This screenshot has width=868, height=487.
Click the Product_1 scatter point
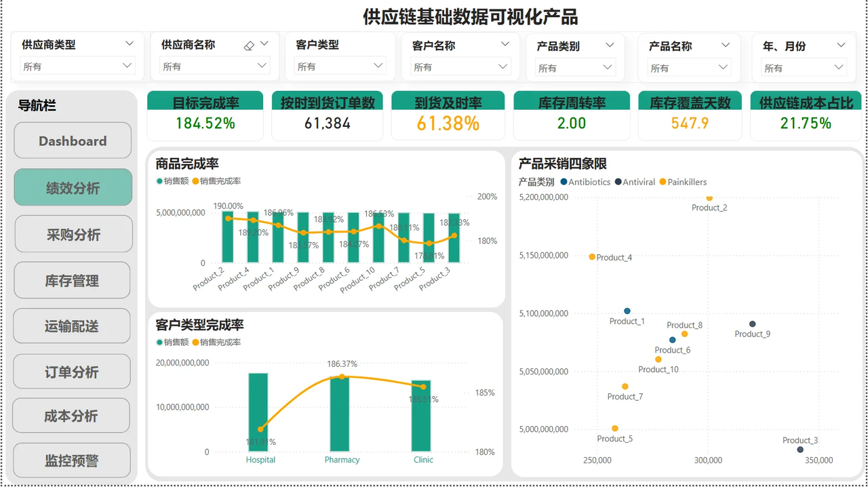pyautogui.click(x=627, y=311)
